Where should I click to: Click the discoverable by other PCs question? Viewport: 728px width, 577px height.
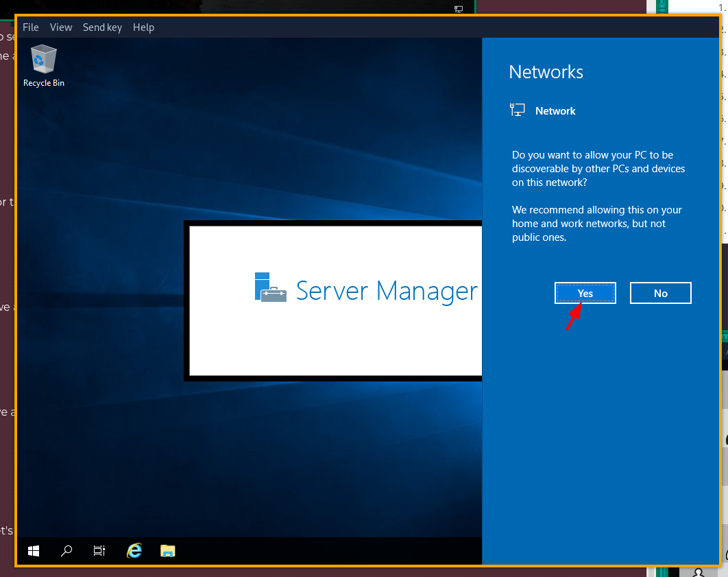(598, 169)
